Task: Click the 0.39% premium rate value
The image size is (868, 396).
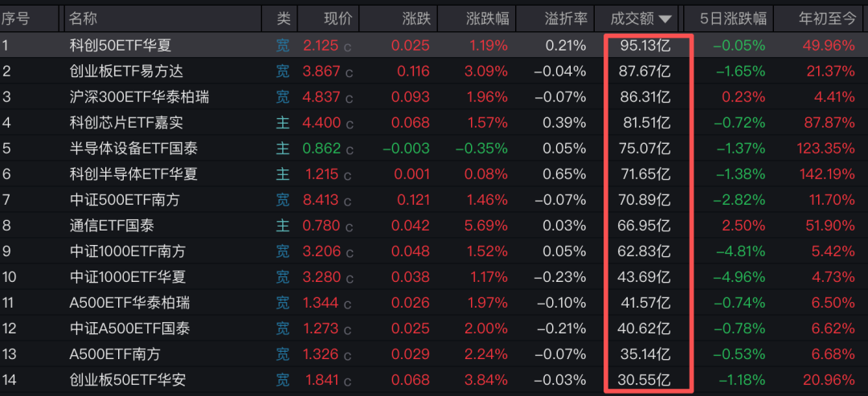Action: click(566, 122)
